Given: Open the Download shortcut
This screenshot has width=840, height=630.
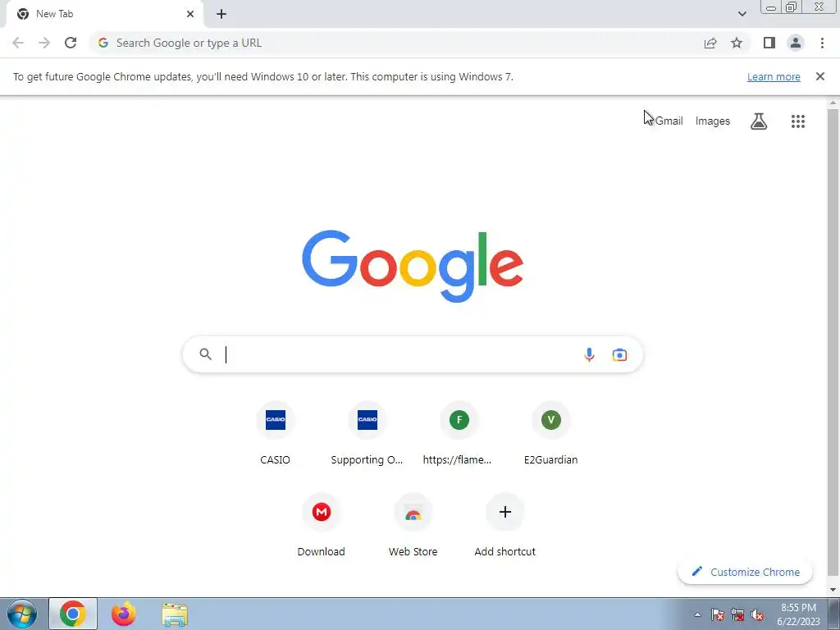Looking at the screenshot, I should [x=321, y=526].
